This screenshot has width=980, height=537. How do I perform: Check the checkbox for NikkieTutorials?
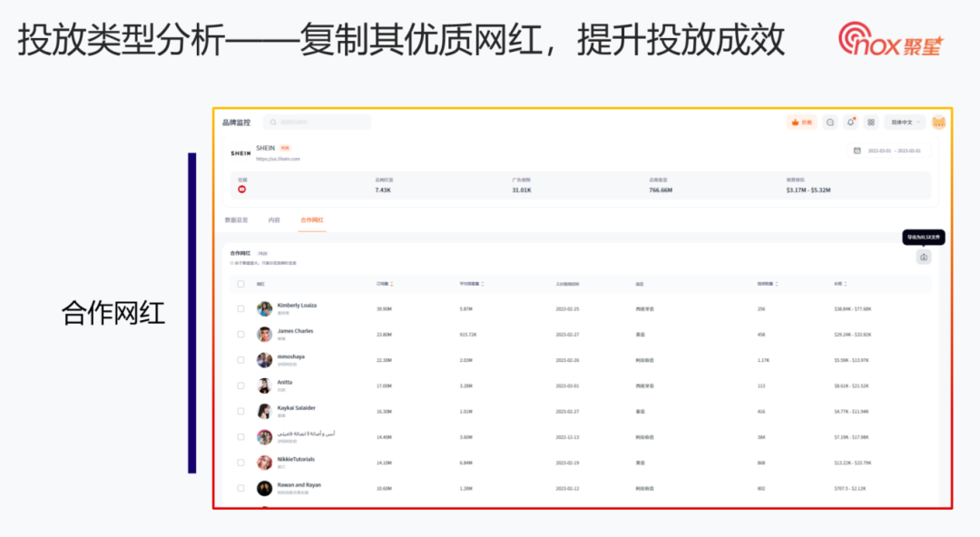(240, 463)
